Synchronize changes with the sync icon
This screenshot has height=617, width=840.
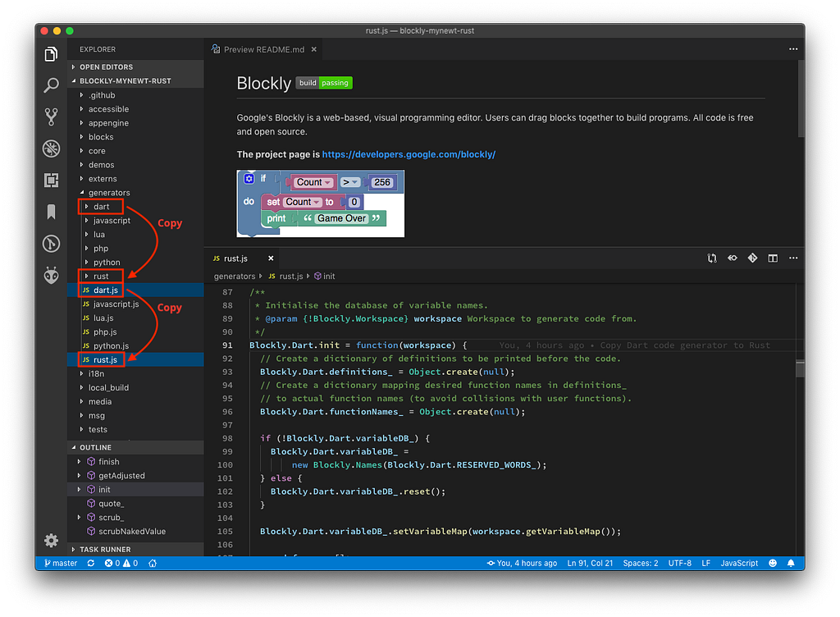(90, 563)
